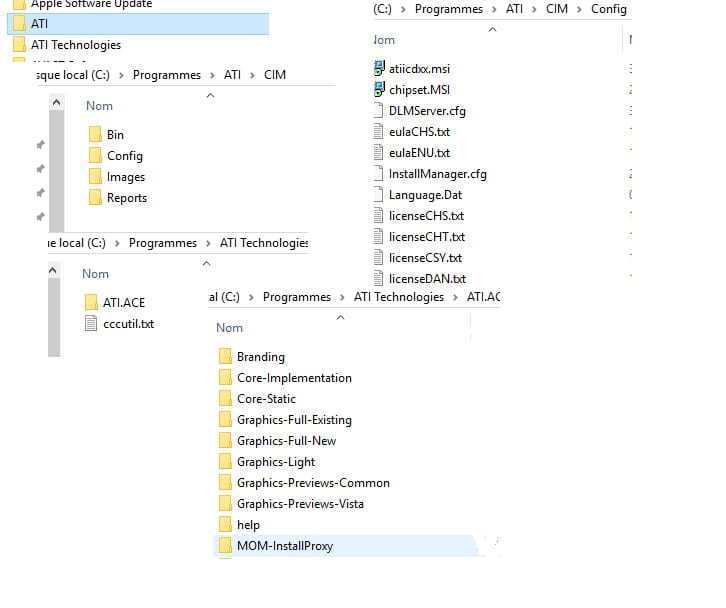Click the chipset.MSI installer icon
This screenshot has width=726, height=608.
click(x=379, y=89)
